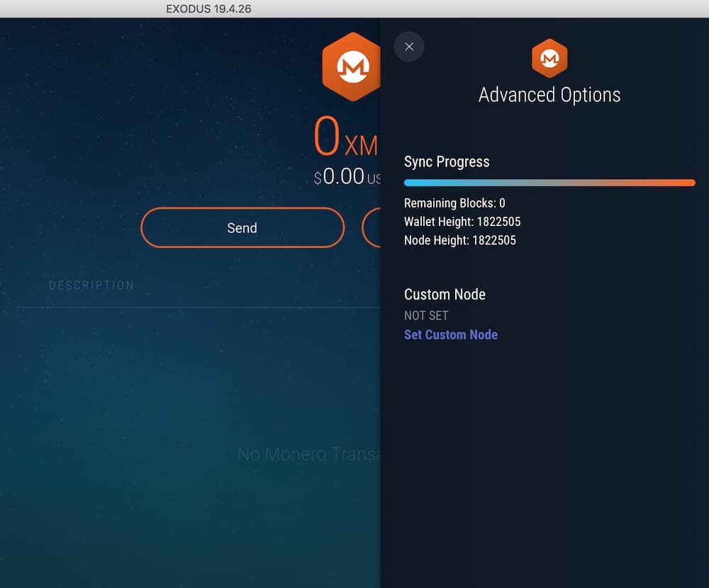Click the EXODUS 19.4.26 window title
The height and width of the screenshot is (588, 709).
click(208, 9)
